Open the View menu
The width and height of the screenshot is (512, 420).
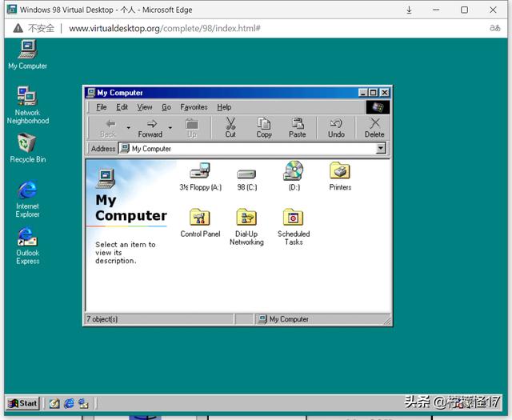144,107
